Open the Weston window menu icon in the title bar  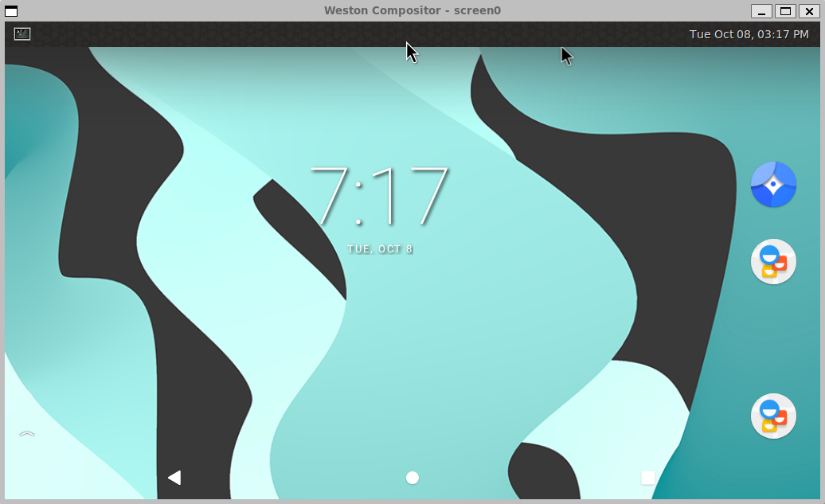[x=11, y=10]
